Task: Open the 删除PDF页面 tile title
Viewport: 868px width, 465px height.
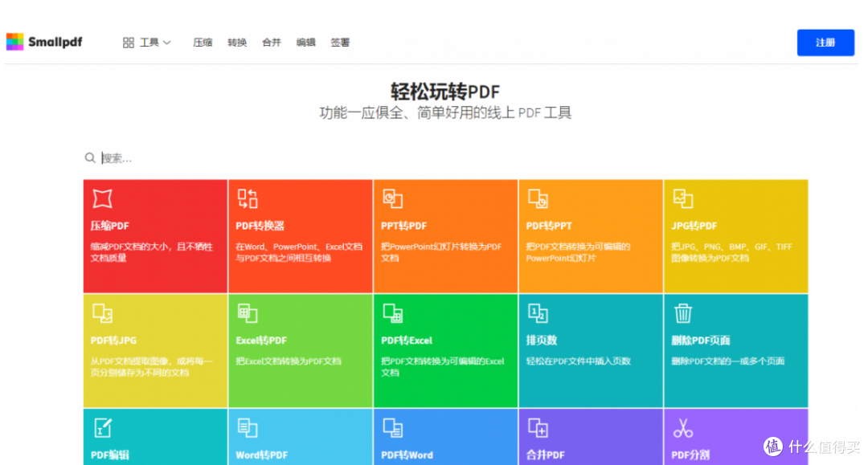Action: [700, 341]
